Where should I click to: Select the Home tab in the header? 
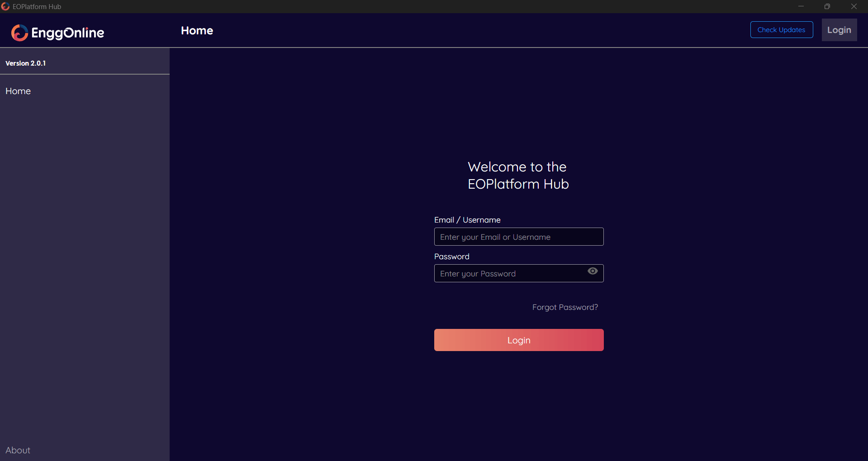(x=197, y=30)
